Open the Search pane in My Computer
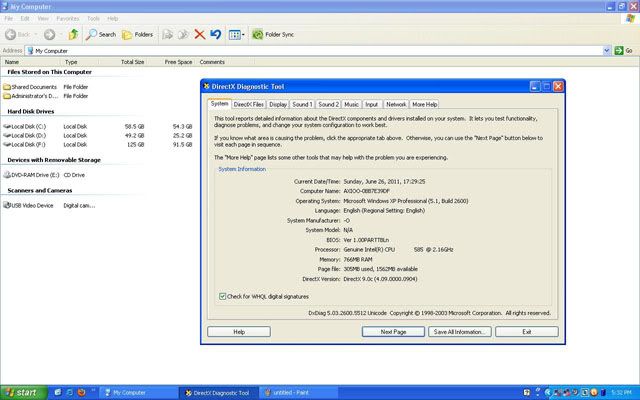This screenshot has height=400, width=640. point(101,35)
